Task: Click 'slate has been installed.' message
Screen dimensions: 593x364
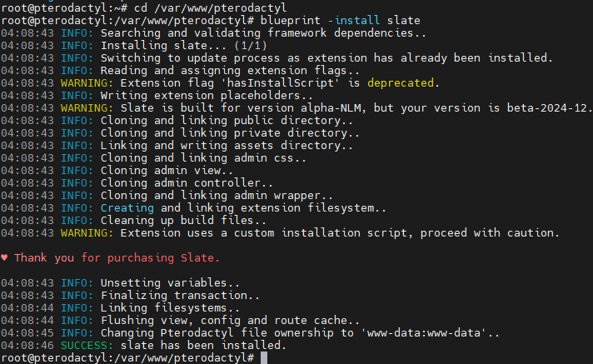Action: point(203,345)
